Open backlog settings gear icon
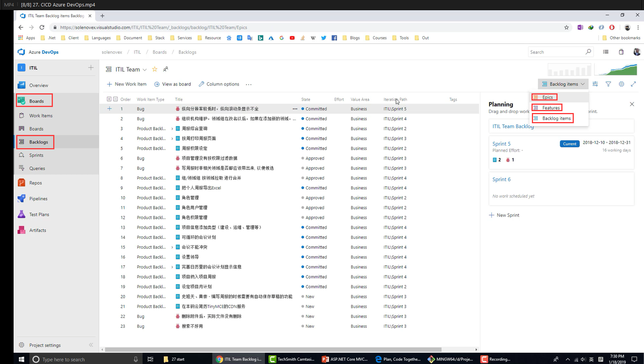 (x=621, y=84)
